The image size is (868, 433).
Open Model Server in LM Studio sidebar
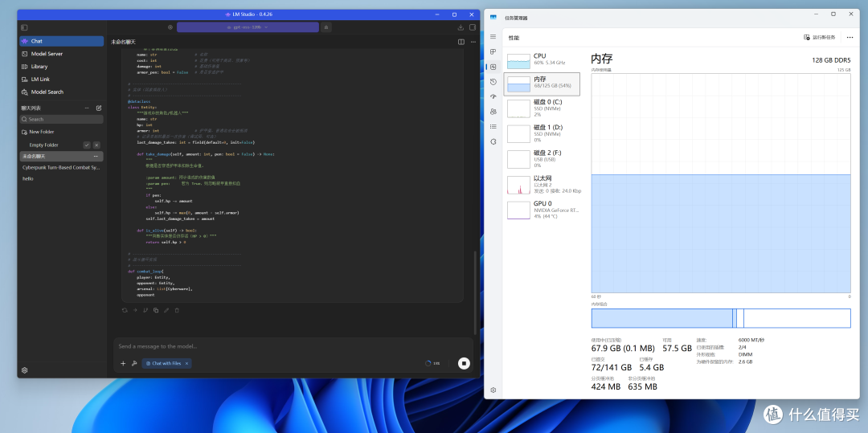coord(61,54)
